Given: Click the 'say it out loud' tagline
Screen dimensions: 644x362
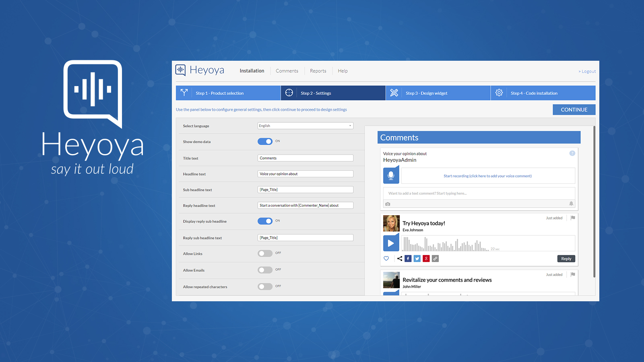Looking at the screenshot, I should (x=92, y=169).
